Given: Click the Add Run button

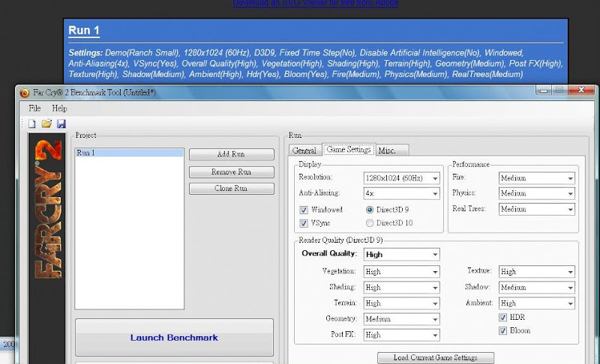Looking at the screenshot, I should [x=232, y=154].
